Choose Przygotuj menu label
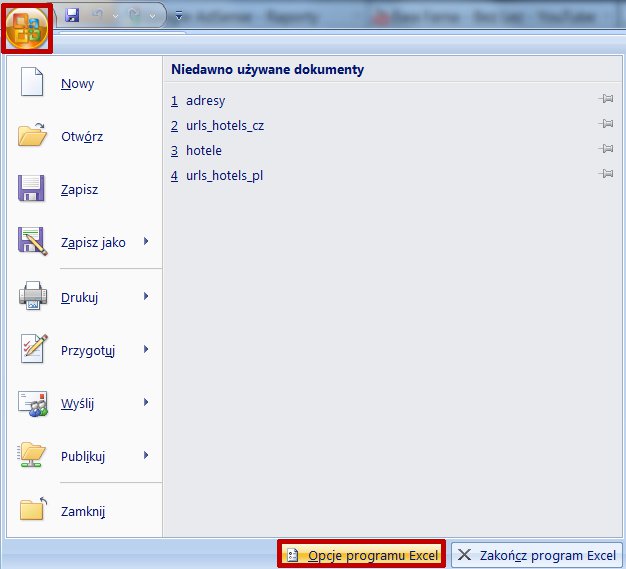 click(x=88, y=351)
